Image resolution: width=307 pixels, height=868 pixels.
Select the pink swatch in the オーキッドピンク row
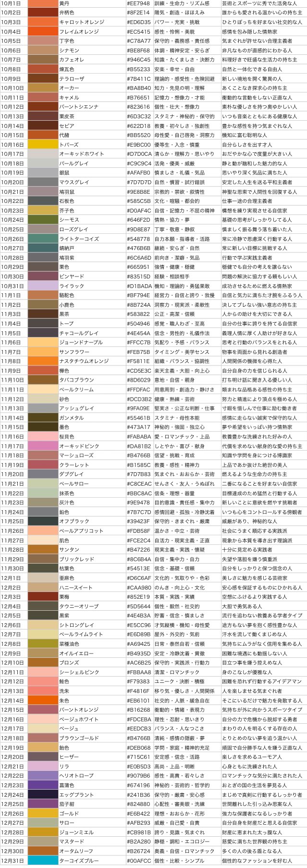click(x=43, y=446)
